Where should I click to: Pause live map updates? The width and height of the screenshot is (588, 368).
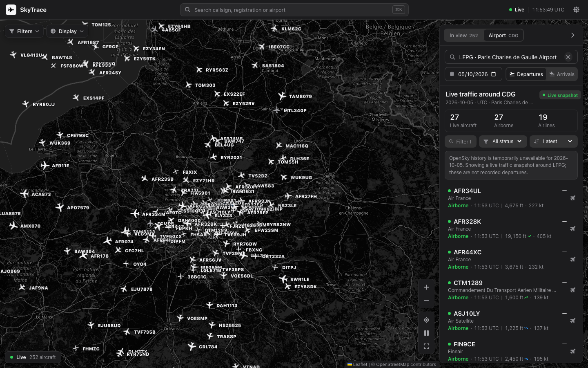point(426,333)
